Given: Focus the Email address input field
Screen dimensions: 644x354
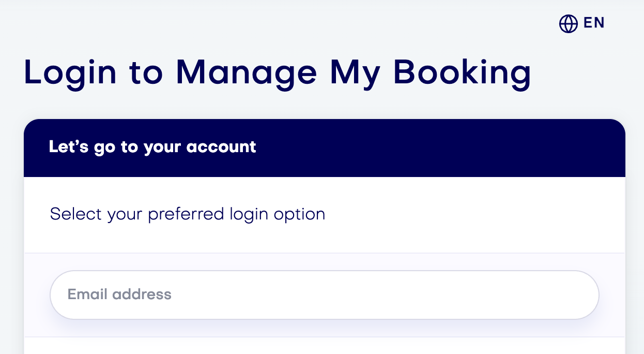Looking at the screenshot, I should pos(324,294).
